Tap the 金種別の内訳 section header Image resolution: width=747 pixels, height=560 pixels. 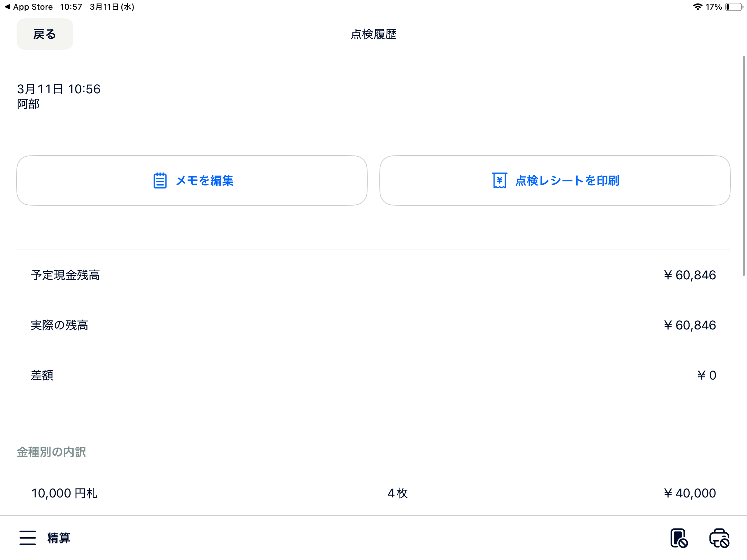coord(52,452)
